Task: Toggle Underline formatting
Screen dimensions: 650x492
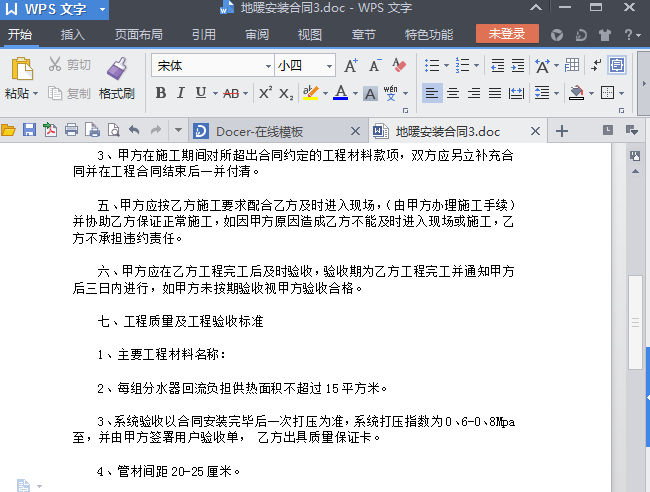Action: coord(201,93)
